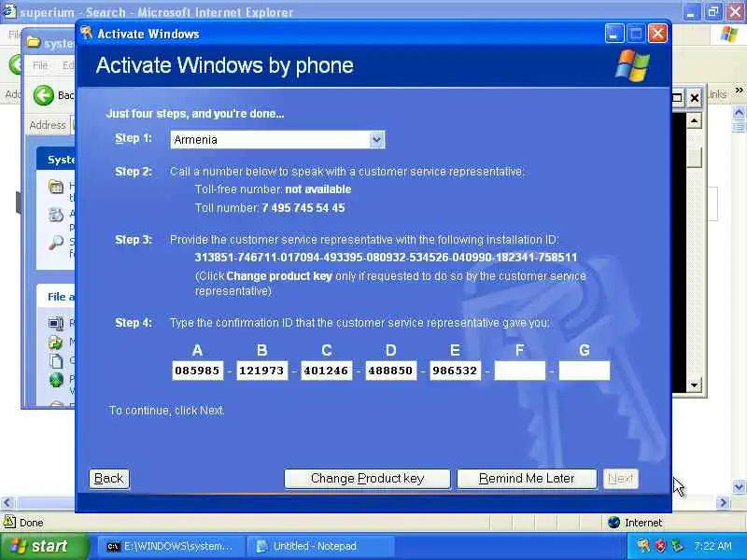Click the Internet zone globe icon
The image size is (747, 560).
pos(614,523)
